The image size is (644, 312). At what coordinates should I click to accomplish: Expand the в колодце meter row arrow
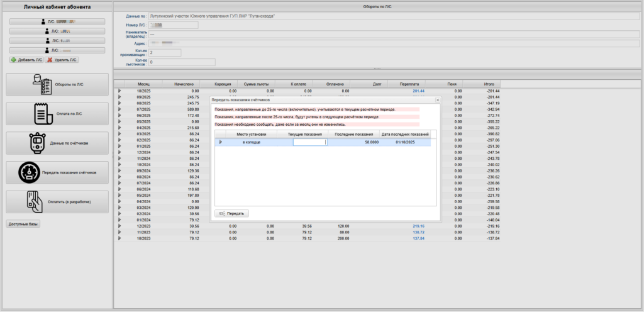[x=220, y=142]
